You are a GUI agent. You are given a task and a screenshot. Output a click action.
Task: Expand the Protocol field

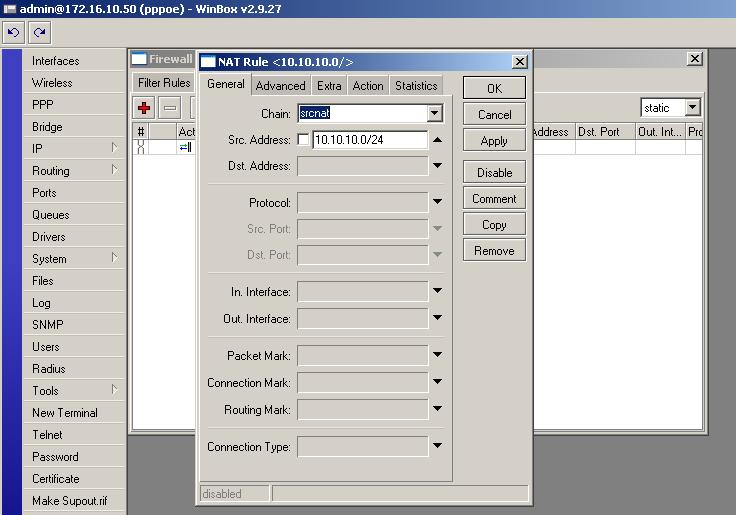(x=437, y=203)
